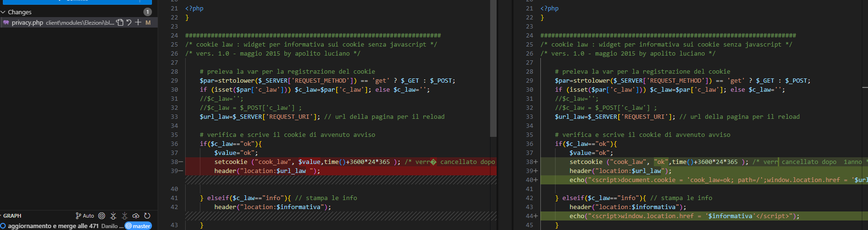This screenshot has width=868, height=230.
Task: Click '<?php' tag in left pane
Action: click(x=194, y=8)
